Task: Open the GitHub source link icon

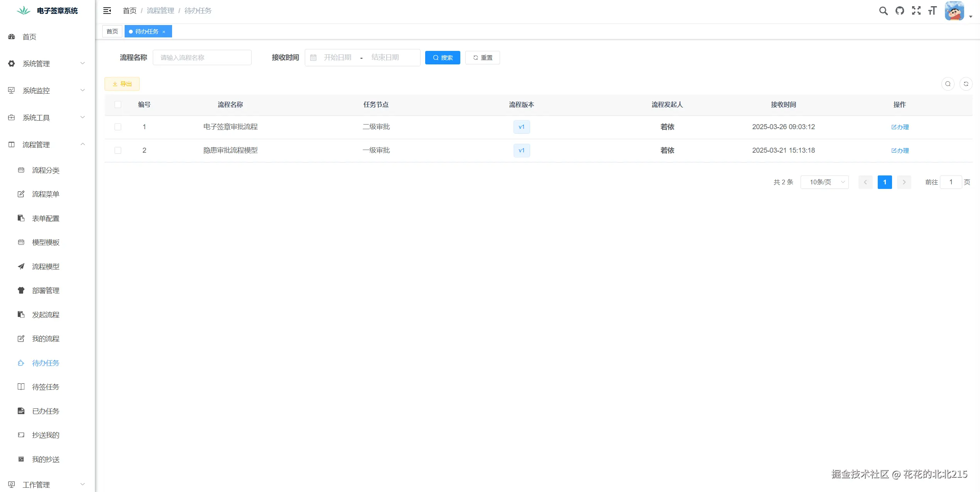Action: tap(900, 11)
